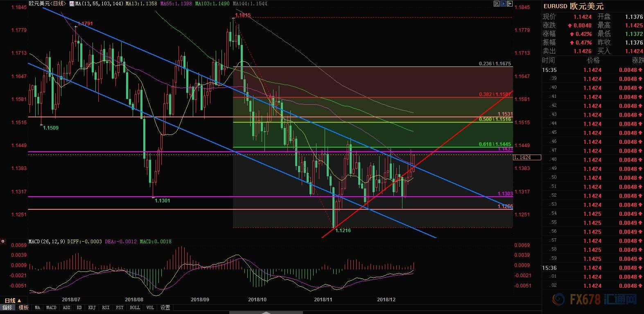Select the KDJ indicator tab
644x314 pixels.
(92, 307)
